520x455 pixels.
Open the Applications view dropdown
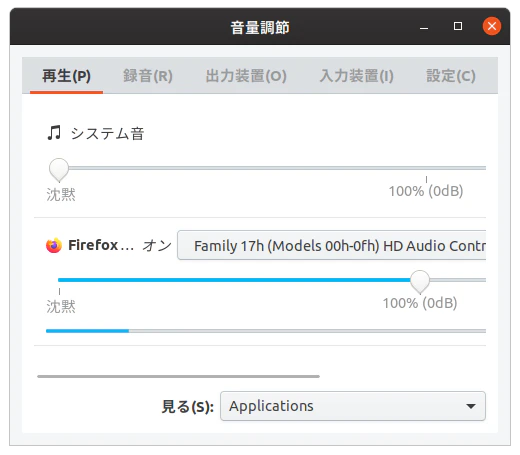click(353, 406)
